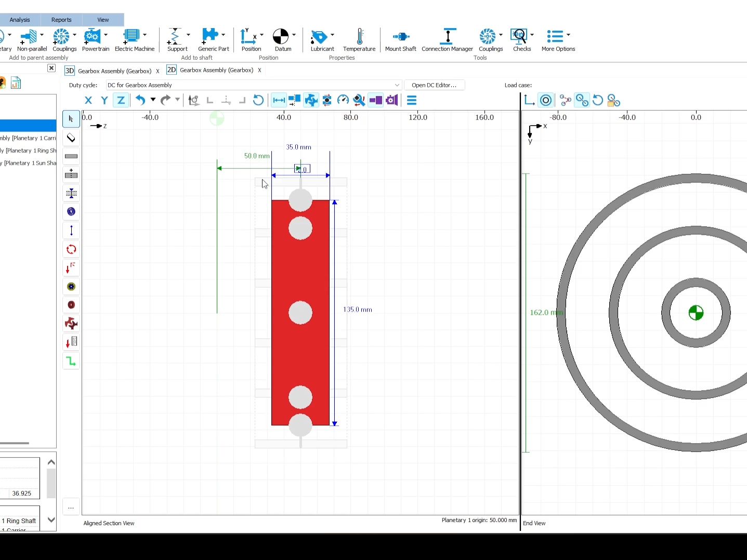Select the green stepped connector tool

pyautogui.click(x=71, y=361)
